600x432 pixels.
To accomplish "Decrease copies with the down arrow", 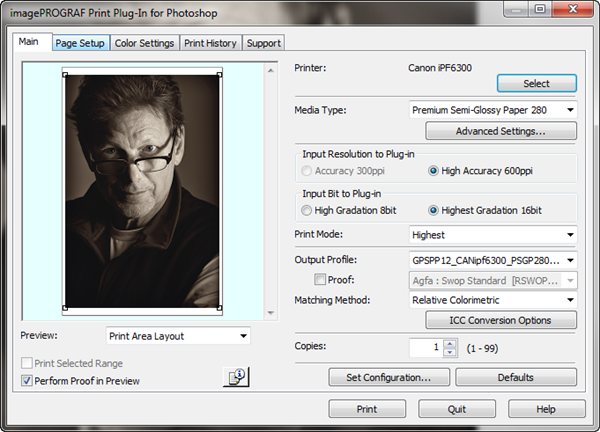I will pos(449,353).
